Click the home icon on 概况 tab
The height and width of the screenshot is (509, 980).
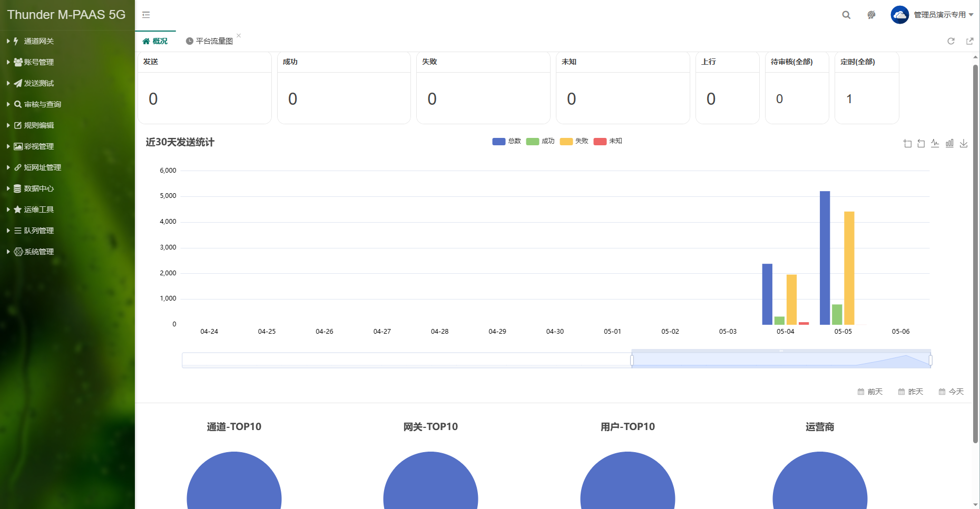146,41
